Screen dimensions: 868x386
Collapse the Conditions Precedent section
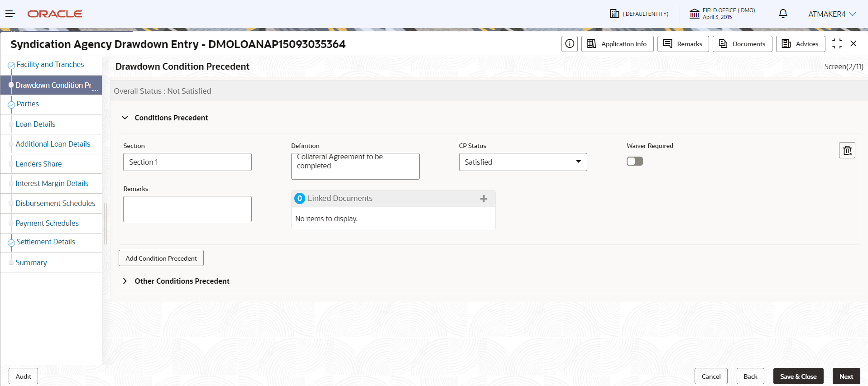pyautogui.click(x=125, y=118)
